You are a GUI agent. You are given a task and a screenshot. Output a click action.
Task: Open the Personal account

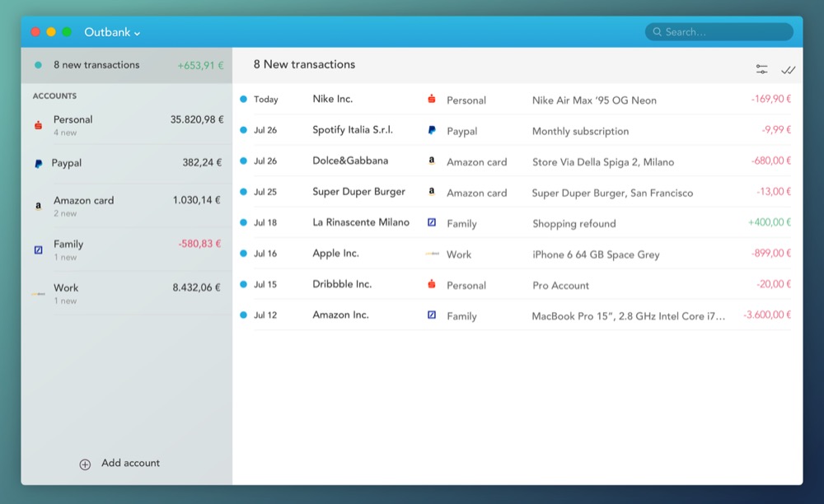coord(127,125)
